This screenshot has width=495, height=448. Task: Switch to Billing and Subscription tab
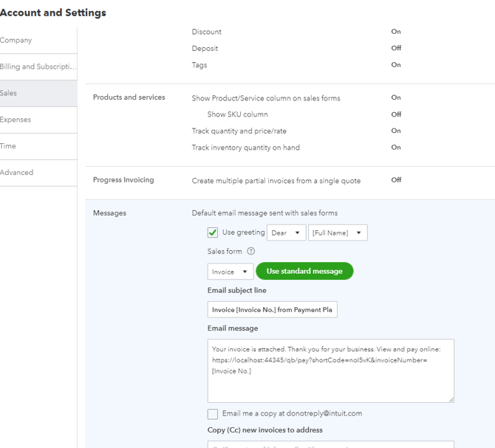(x=38, y=67)
